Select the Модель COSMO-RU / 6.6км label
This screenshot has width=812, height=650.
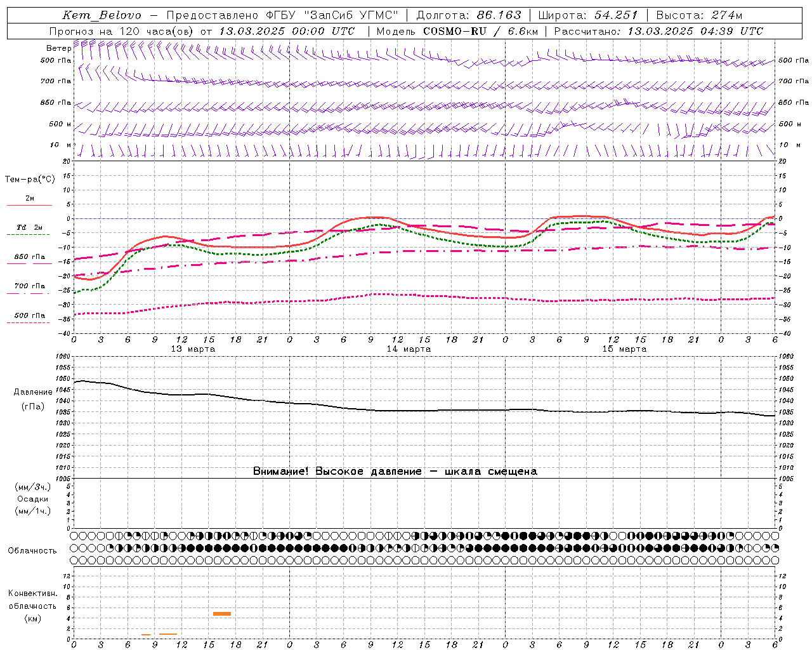point(457,31)
